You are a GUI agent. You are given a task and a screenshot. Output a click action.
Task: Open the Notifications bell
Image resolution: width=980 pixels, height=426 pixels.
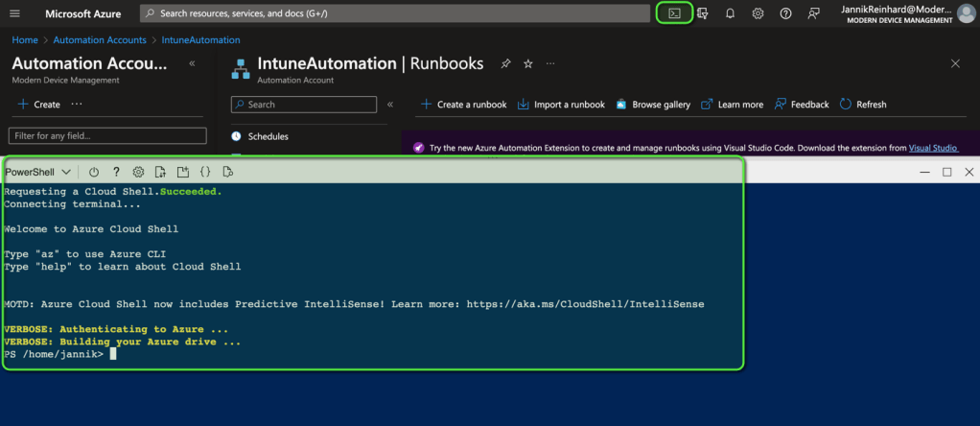(x=730, y=13)
